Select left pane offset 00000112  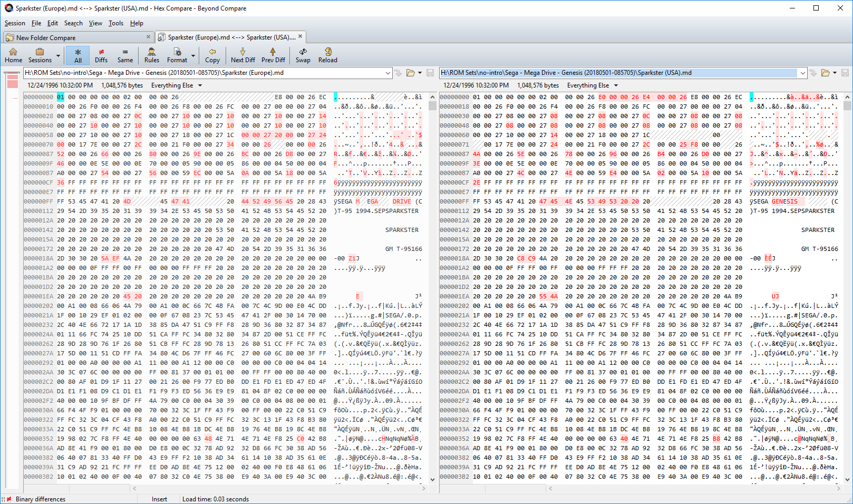[x=38, y=211]
